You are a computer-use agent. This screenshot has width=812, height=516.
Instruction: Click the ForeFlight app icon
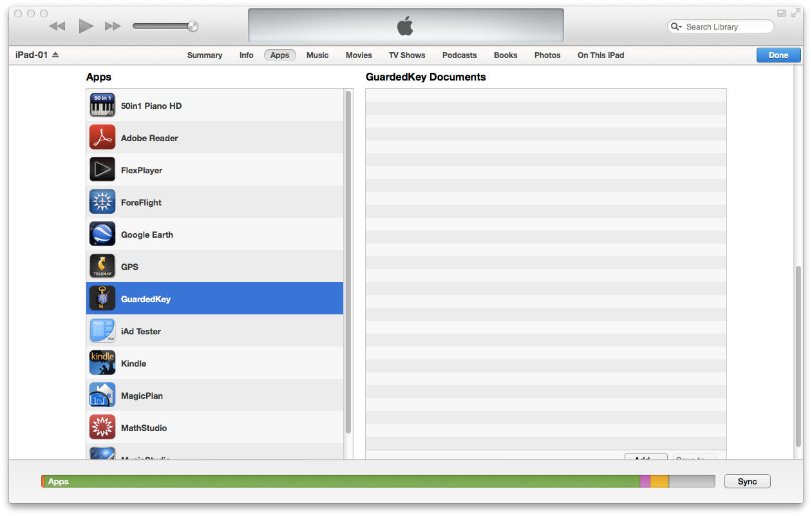[102, 202]
